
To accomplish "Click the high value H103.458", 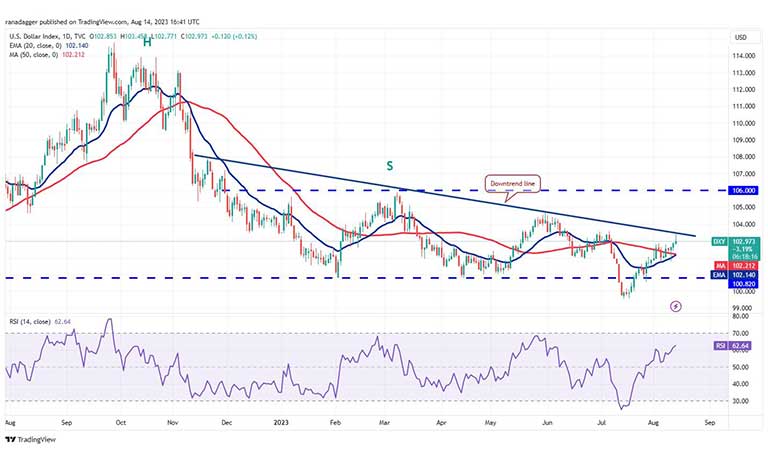I will point(135,36).
